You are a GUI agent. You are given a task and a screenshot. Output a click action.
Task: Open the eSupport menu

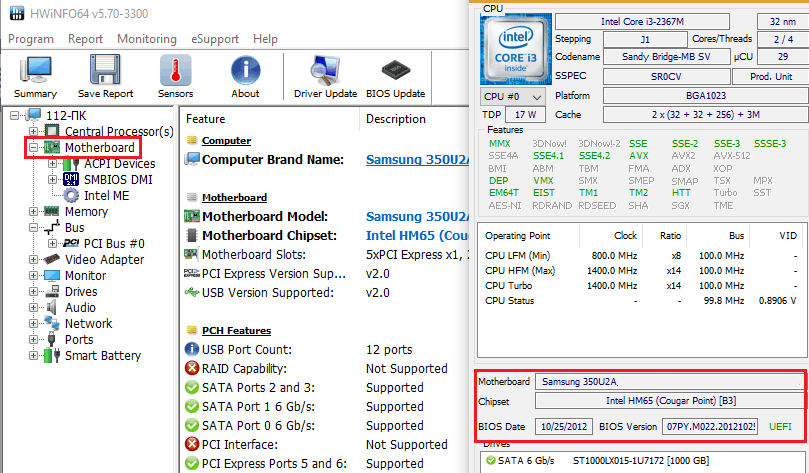tap(215, 39)
